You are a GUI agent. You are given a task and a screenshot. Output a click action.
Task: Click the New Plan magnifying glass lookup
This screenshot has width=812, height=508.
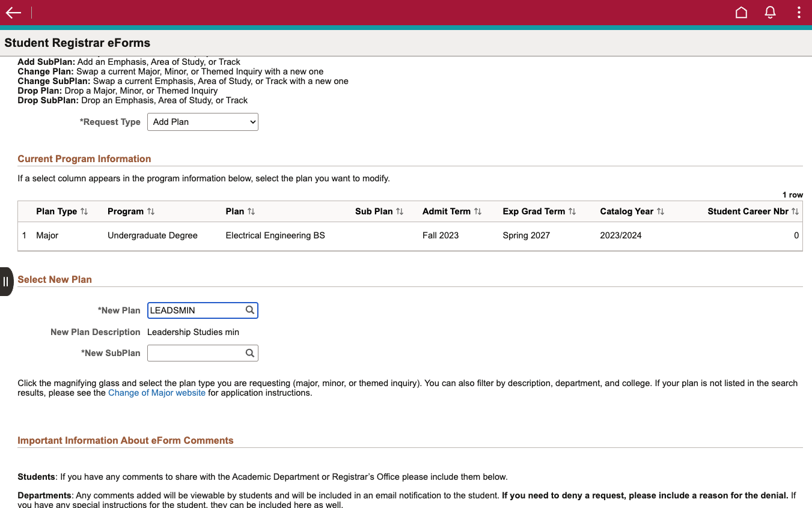[250, 310]
